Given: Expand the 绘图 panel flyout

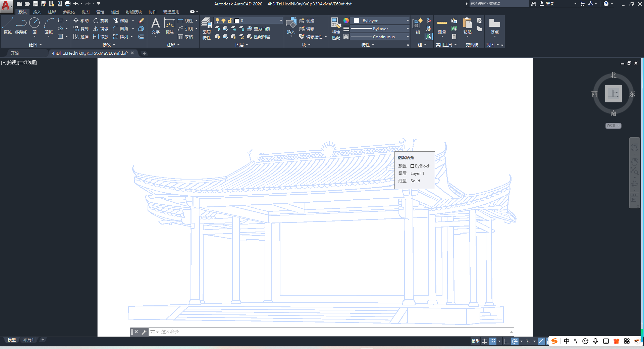Looking at the screenshot, I should pyautogui.click(x=35, y=45).
